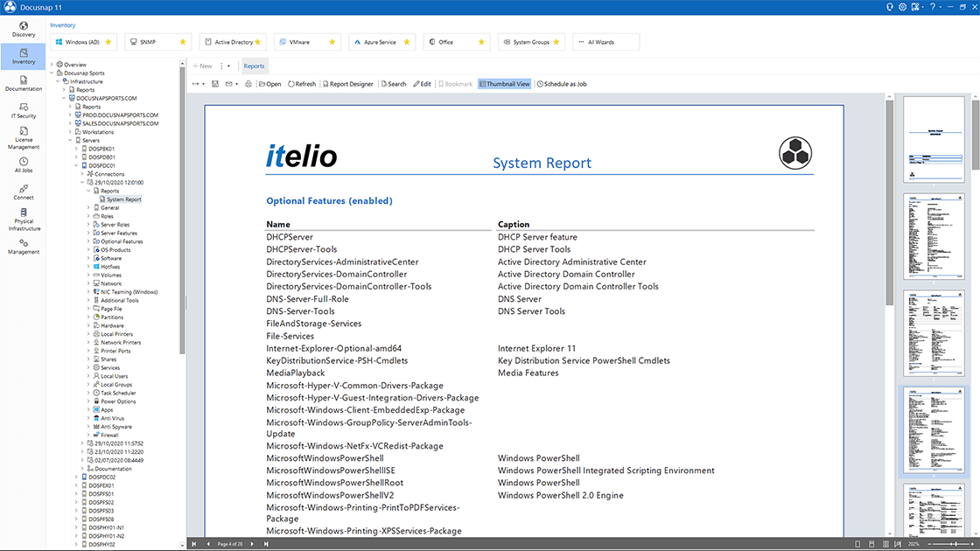Image resolution: width=980 pixels, height=551 pixels.
Task: Open License Management in the sidebar
Action: pyautogui.click(x=23, y=137)
